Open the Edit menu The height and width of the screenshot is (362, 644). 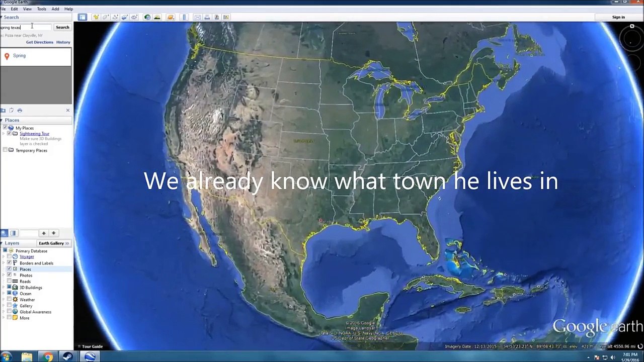[14, 9]
